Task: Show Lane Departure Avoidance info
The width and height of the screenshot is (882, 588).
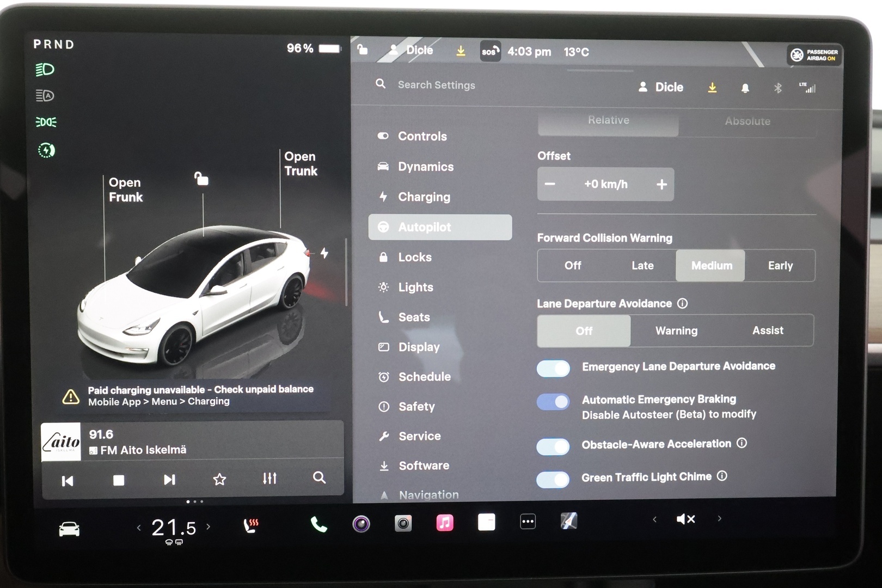Action: click(683, 303)
